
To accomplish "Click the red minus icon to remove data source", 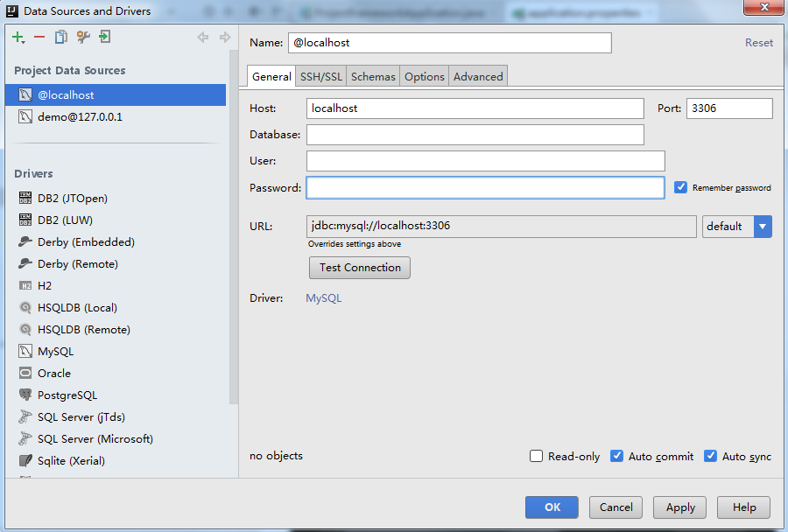I will click(x=40, y=38).
